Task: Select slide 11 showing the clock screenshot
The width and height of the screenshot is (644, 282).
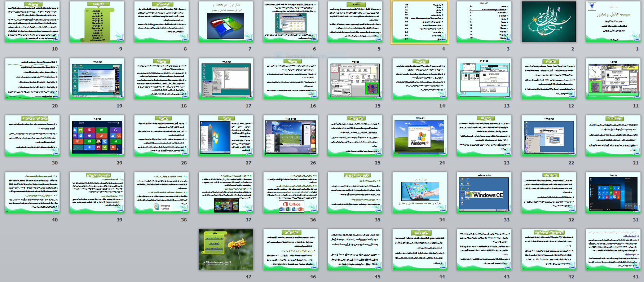Action: click(613, 79)
